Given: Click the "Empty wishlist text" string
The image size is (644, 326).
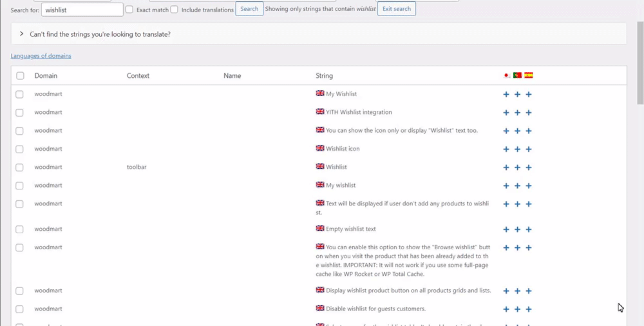Looking at the screenshot, I should point(351,229).
